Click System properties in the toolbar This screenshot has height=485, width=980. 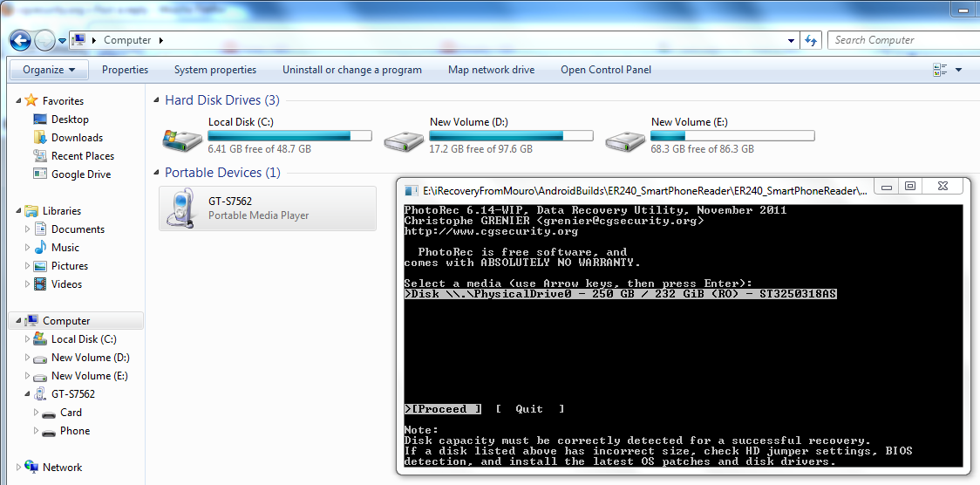215,70
